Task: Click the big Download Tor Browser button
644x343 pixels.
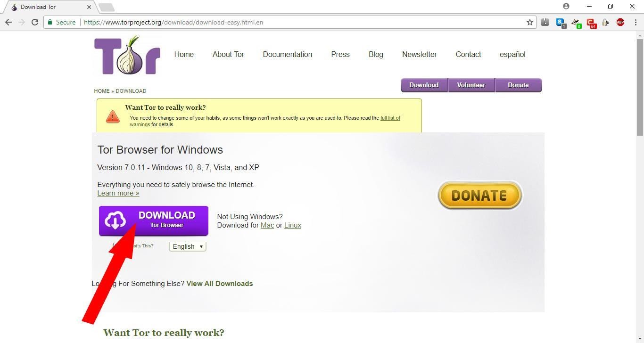Action: [154, 220]
